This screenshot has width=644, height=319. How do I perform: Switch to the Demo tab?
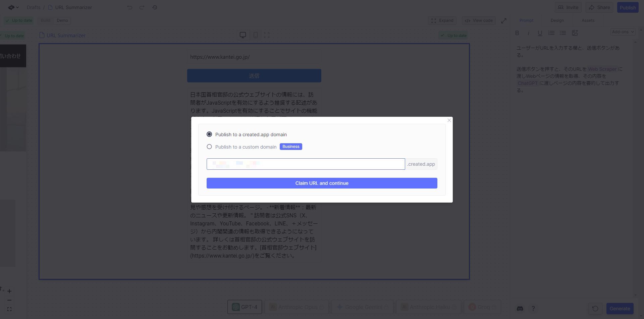(x=62, y=20)
